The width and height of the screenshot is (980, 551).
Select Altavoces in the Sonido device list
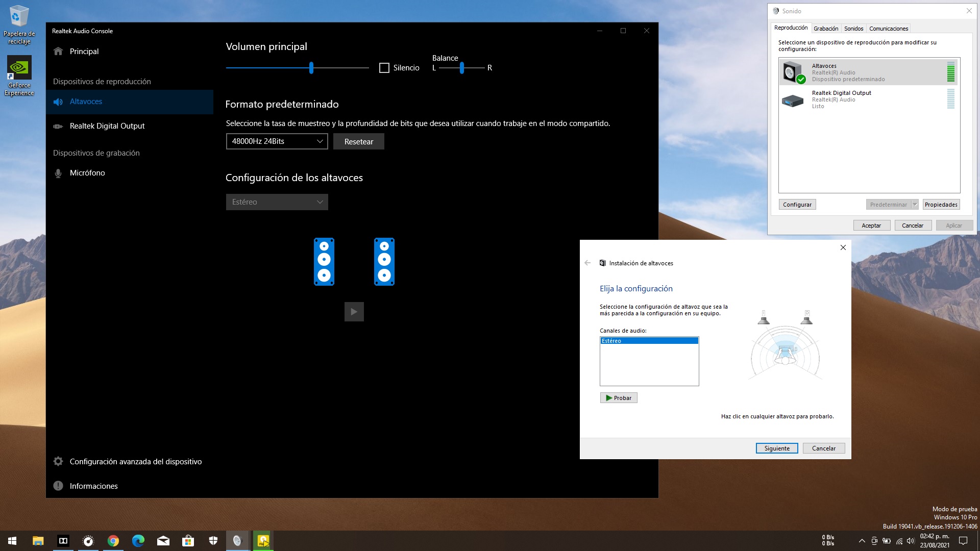click(x=869, y=72)
